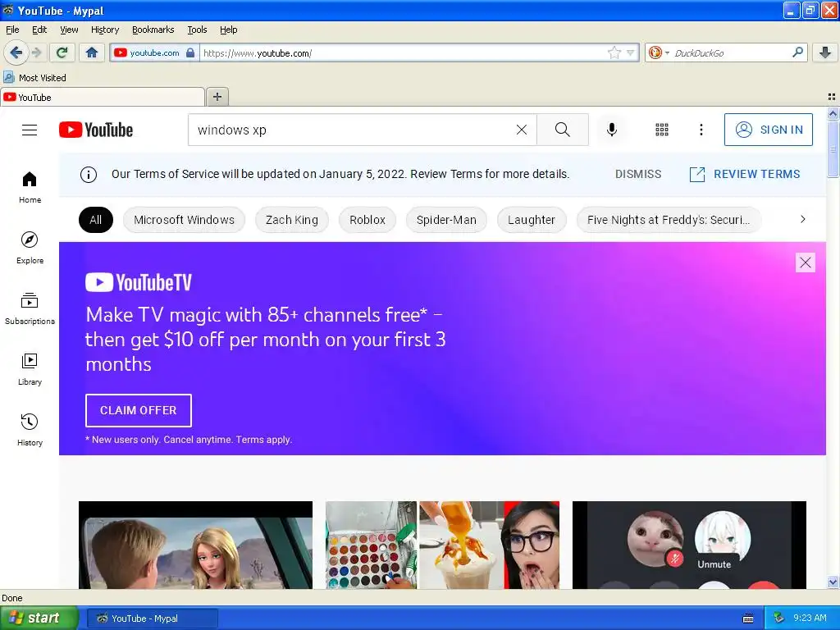Select the Spider-Man filter chip
The image size is (840, 630).
pyautogui.click(x=446, y=220)
